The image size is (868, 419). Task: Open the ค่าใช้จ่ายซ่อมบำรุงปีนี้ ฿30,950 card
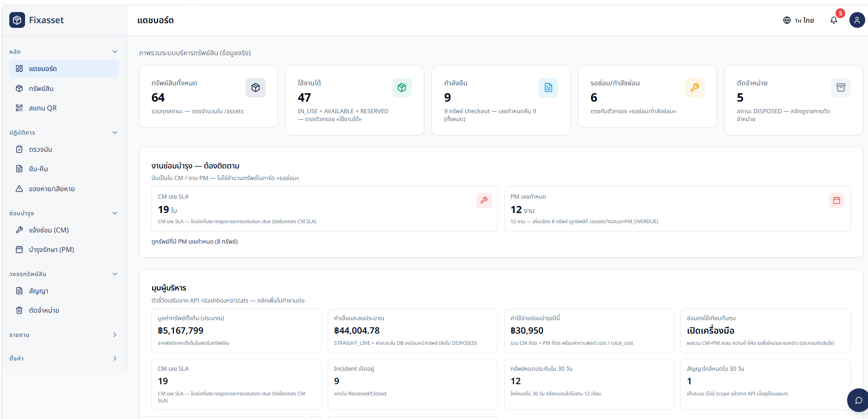tap(589, 331)
